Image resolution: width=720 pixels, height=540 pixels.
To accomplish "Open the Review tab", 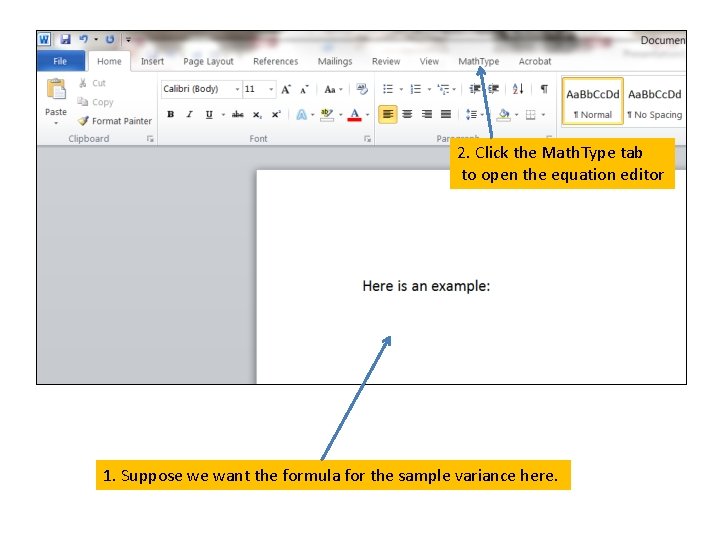I will pos(386,61).
